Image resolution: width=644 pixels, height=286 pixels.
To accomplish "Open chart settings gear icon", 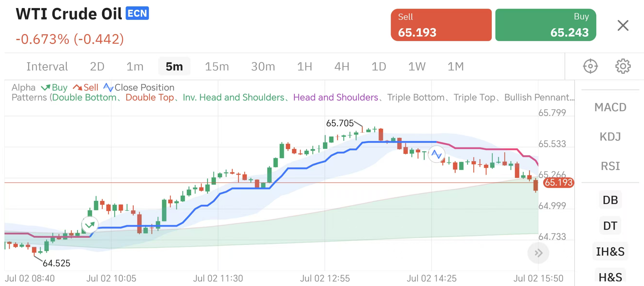I will 623,66.
